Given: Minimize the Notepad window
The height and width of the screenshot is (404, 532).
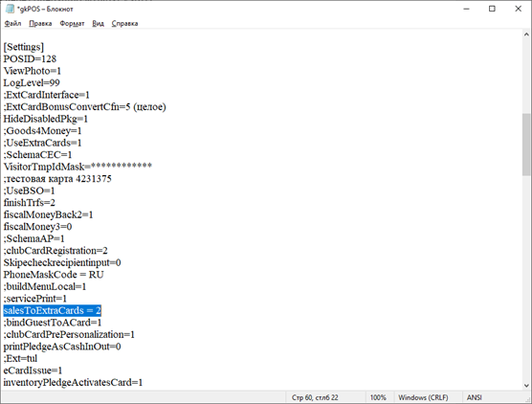Looking at the screenshot, I should click(x=467, y=9).
